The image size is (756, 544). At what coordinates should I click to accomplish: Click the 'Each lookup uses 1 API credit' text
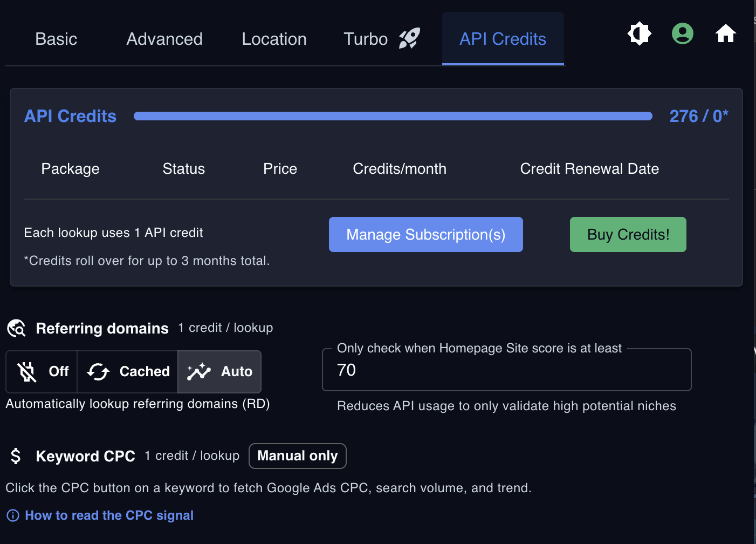(113, 233)
